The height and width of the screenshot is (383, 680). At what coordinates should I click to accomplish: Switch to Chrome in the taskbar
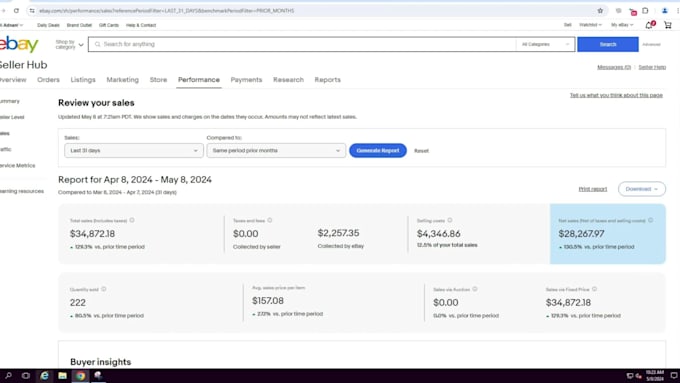tap(81, 376)
